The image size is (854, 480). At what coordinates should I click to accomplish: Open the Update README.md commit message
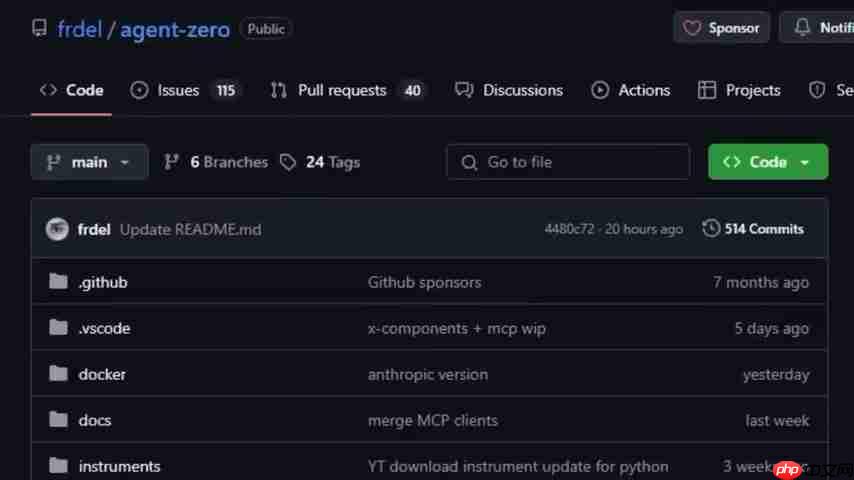[191, 230]
